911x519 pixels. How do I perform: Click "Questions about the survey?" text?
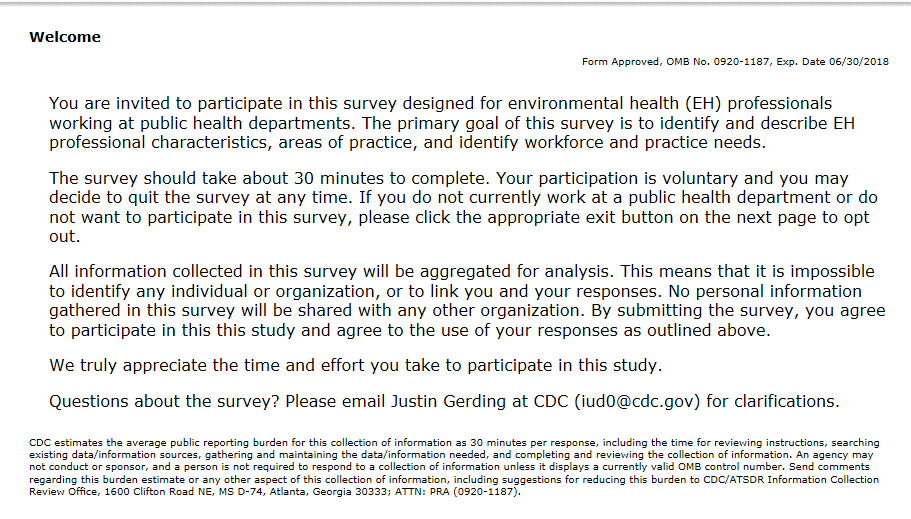point(164,402)
